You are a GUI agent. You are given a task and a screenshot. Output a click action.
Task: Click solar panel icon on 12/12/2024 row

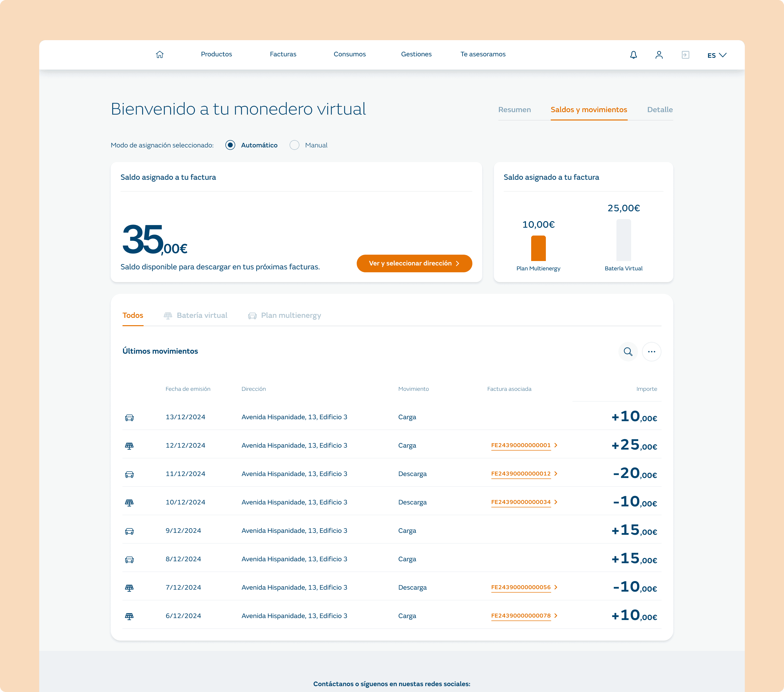pos(129,446)
